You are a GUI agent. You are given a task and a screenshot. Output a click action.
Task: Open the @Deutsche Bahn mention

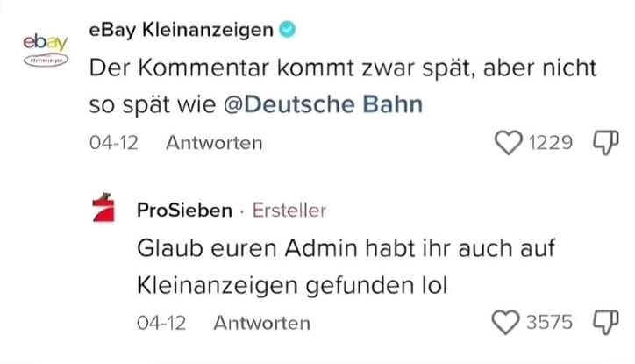pos(323,104)
